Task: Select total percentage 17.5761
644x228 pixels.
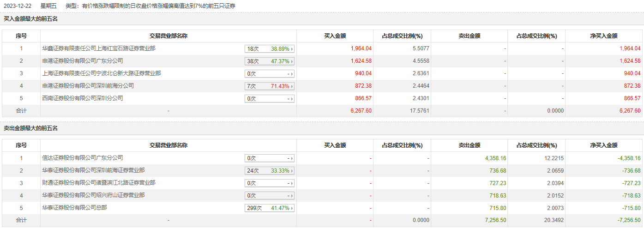Action: (x=419, y=110)
